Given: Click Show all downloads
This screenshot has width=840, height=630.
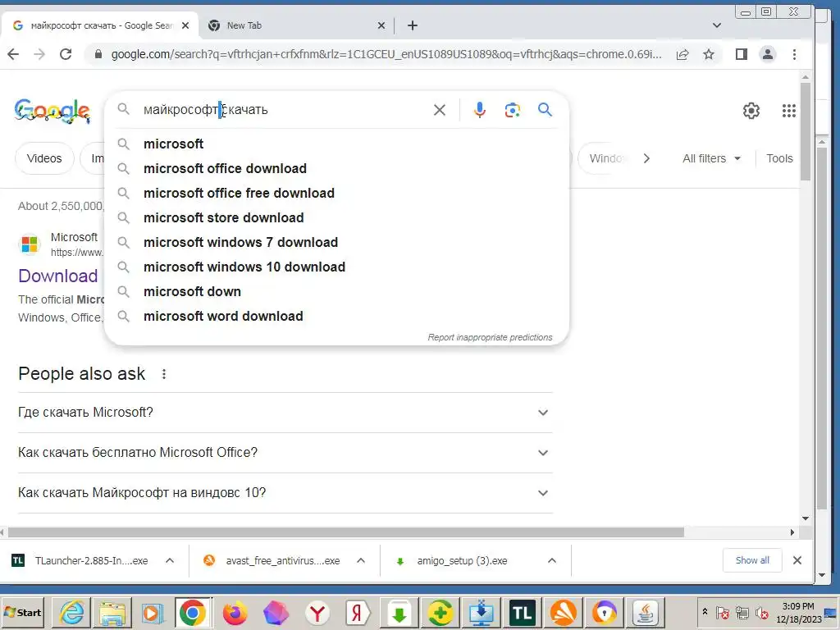Looking at the screenshot, I should click(752, 560).
